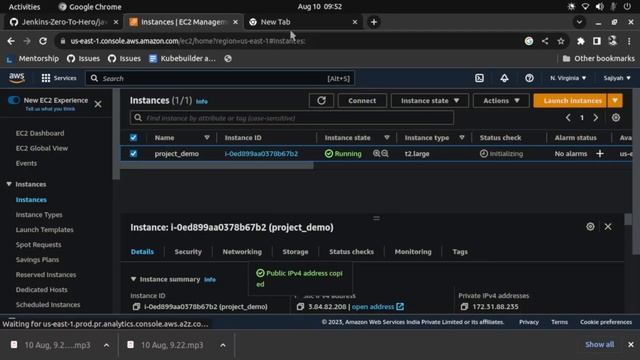This screenshot has height=360, width=640.
Task: Click the horizontal scrollbar under the instances table
Action: pos(217,165)
